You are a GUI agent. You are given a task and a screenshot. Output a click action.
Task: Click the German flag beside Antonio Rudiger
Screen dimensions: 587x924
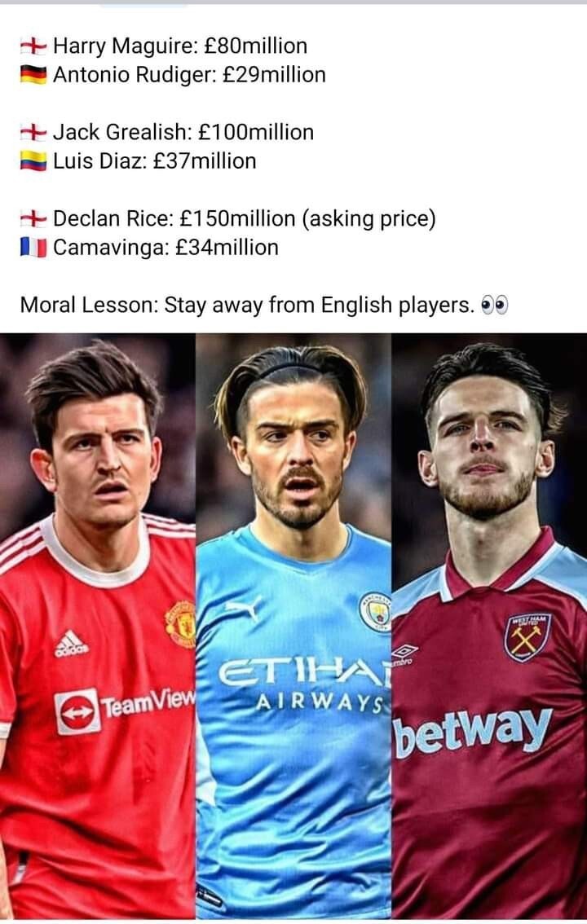tap(33, 74)
